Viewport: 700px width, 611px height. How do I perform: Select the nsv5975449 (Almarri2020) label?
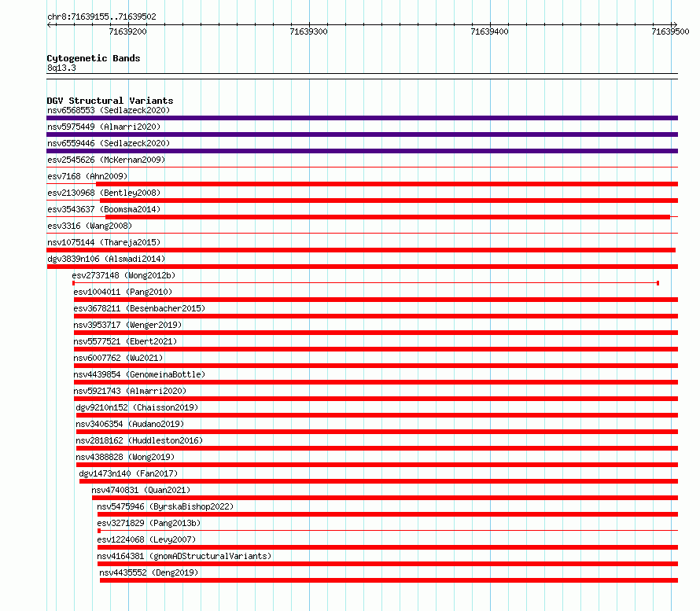[x=104, y=127]
